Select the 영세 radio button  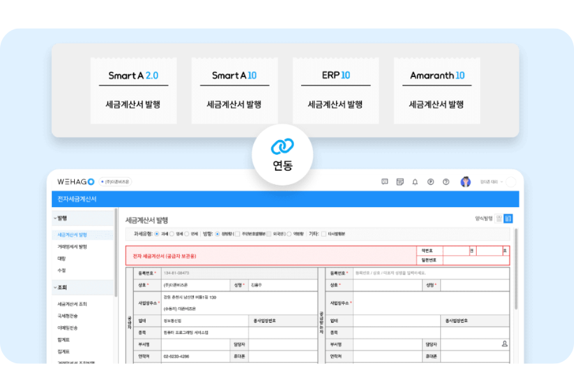pyautogui.click(x=171, y=234)
